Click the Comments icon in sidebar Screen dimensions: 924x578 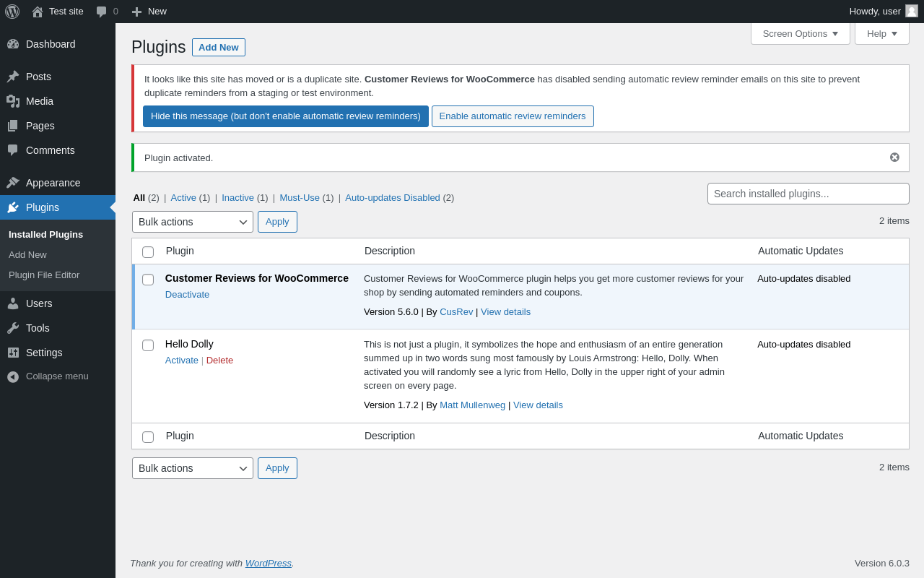click(13, 150)
